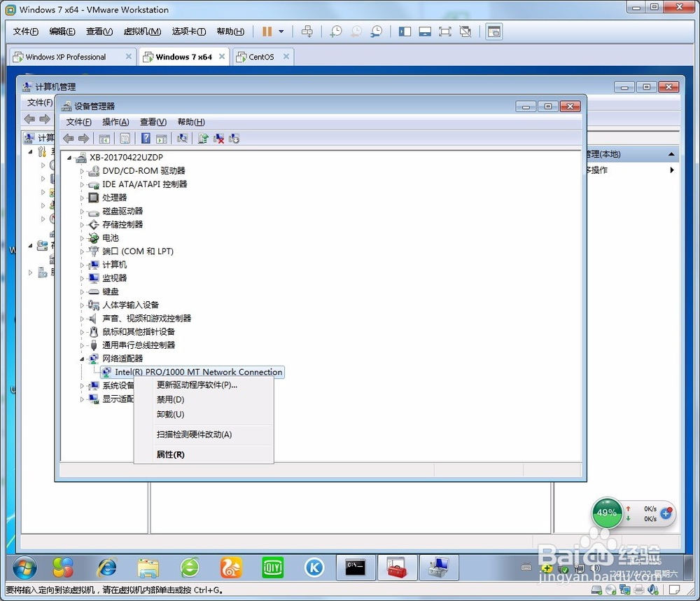700x601 pixels.
Task: Click scan for hardware changes toolbar icon
Action: coord(182,139)
